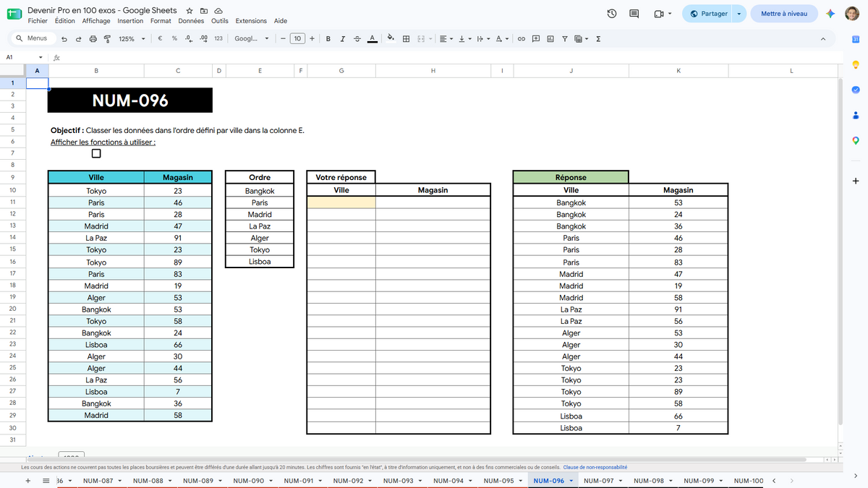Open Google Tasks side panel
Screen dimensions: 868x488
tap(855, 90)
